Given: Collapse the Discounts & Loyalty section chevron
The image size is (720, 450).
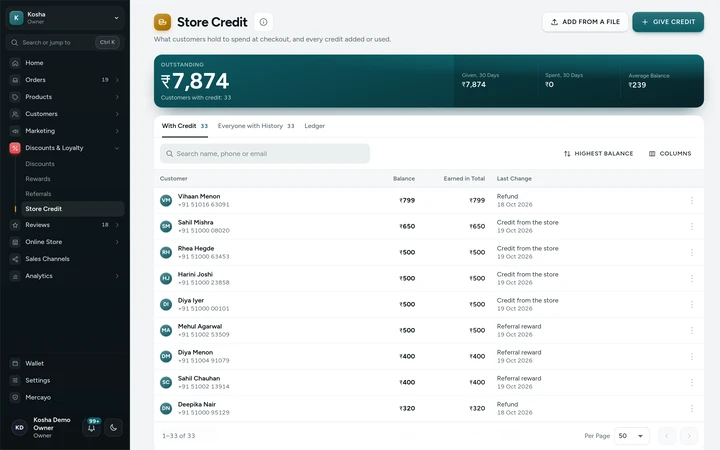Looking at the screenshot, I should [x=117, y=148].
